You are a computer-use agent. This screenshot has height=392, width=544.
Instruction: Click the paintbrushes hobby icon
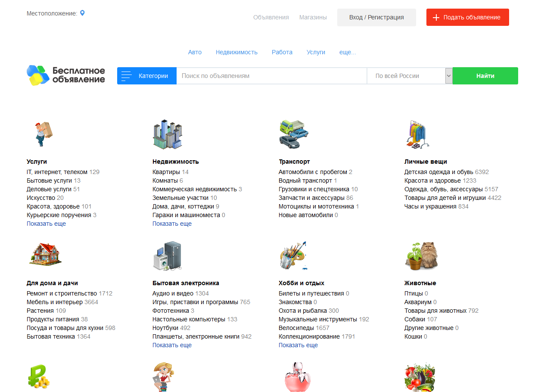pos(293,255)
